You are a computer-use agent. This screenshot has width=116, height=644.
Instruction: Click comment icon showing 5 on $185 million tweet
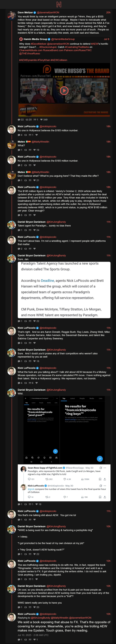point(19,215)
